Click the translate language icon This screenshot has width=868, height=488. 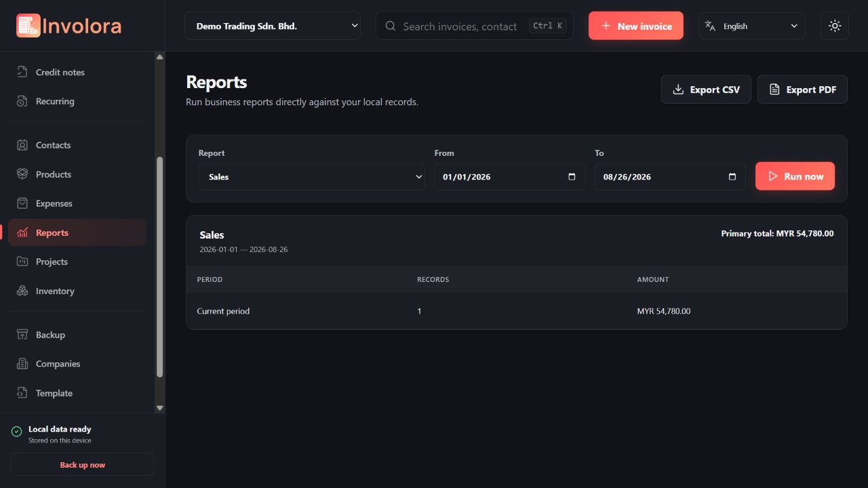710,26
